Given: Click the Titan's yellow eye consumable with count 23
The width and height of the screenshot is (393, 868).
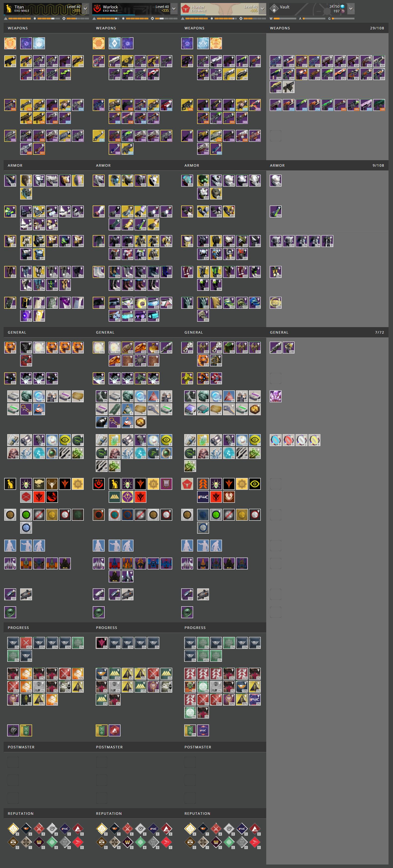Looking at the screenshot, I should [65, 440].
